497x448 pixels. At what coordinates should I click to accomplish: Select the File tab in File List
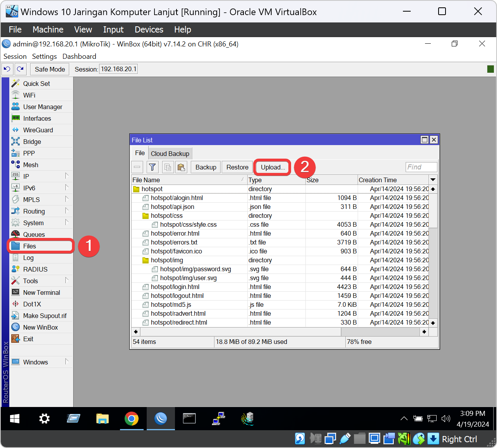[140, 153]
